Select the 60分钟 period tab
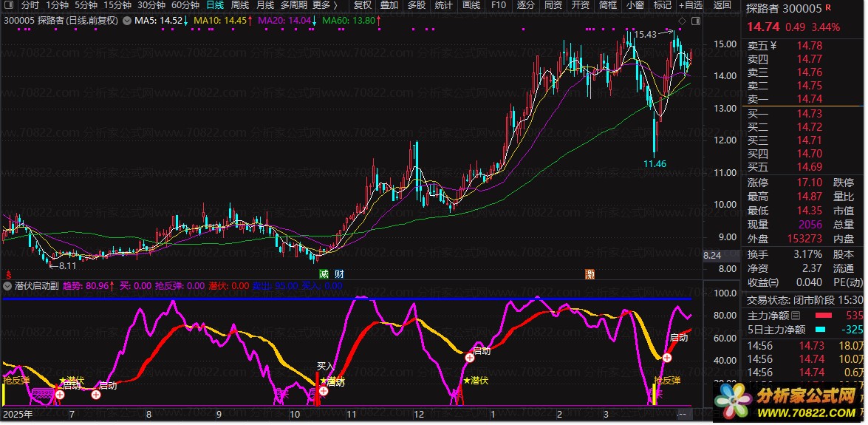Screen dimensions: 868x425 [x=185, y=5]
